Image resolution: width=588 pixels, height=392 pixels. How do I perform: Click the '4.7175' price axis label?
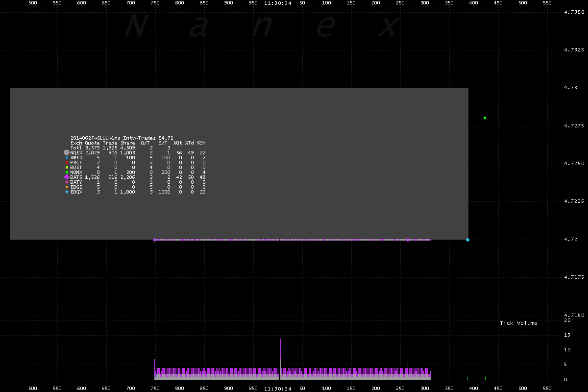574,277
